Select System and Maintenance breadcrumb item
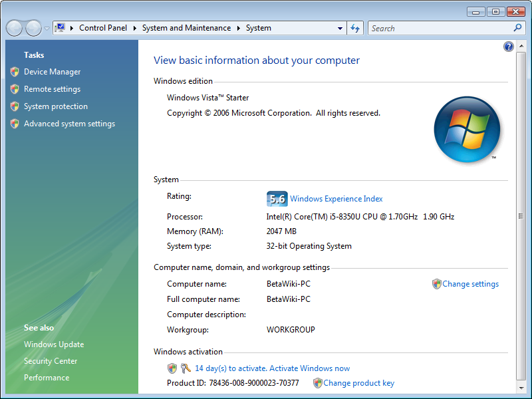Image resolution: width=532 pixels, height=399 pixels. pos(186,28)
